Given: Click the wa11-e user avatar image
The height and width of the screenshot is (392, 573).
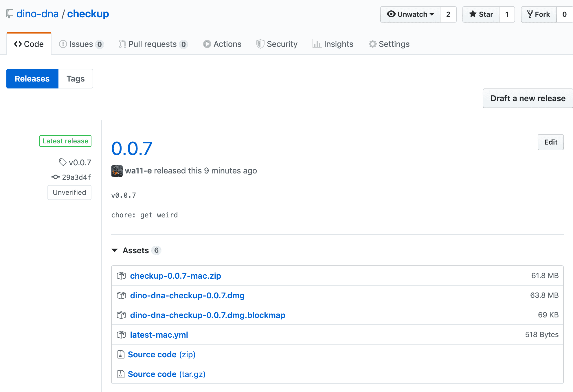Looking at the screenshot, I should click(x=117, y=171).
